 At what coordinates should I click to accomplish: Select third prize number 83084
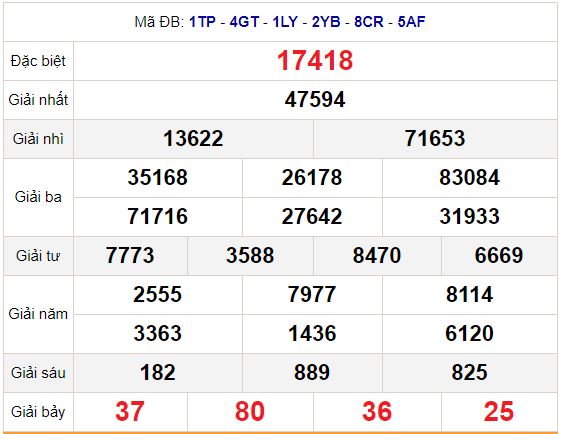[x=470, y=177]
